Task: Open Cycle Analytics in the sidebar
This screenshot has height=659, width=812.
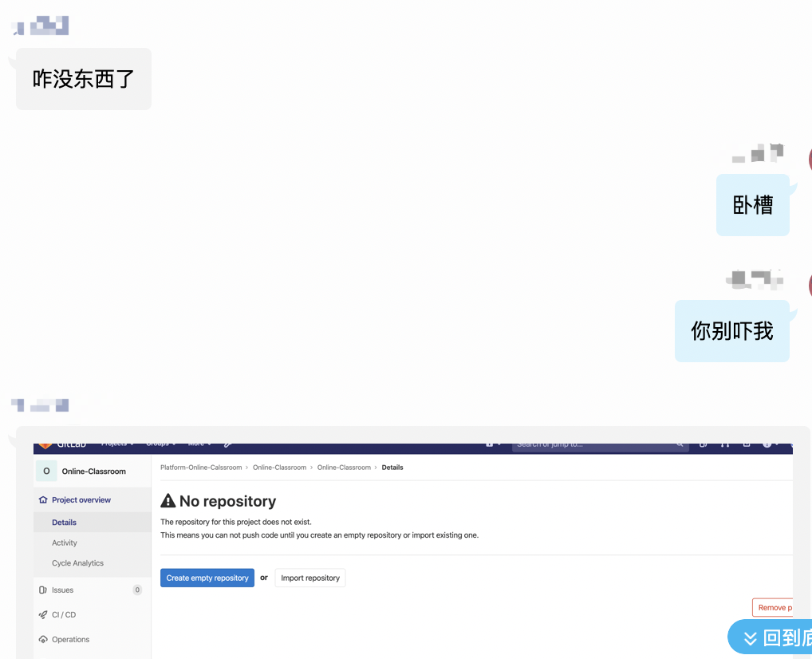Action: [77, 563]
